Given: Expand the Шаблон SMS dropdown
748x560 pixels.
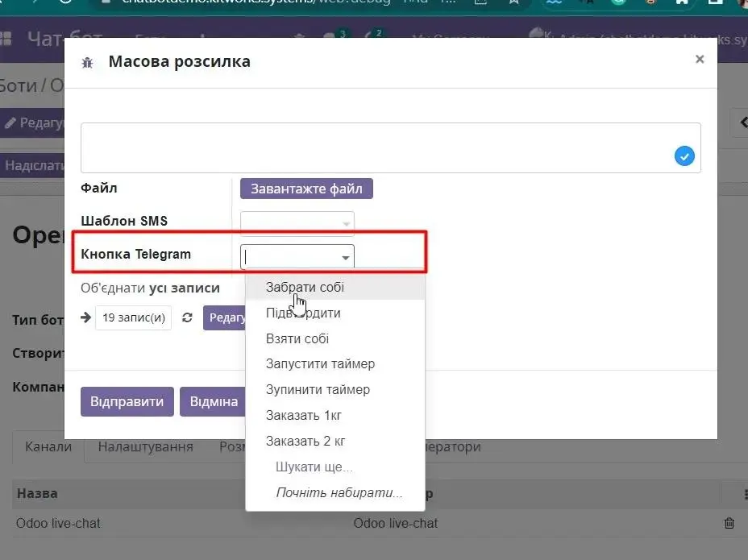Looking at the screenshot, I should click(x=346, y=223).
